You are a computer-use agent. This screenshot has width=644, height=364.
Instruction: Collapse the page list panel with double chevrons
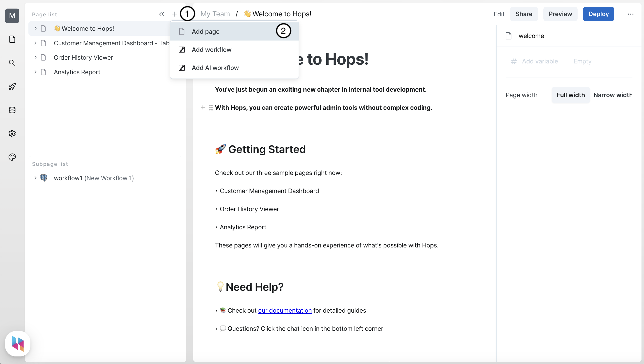(162, 14)
